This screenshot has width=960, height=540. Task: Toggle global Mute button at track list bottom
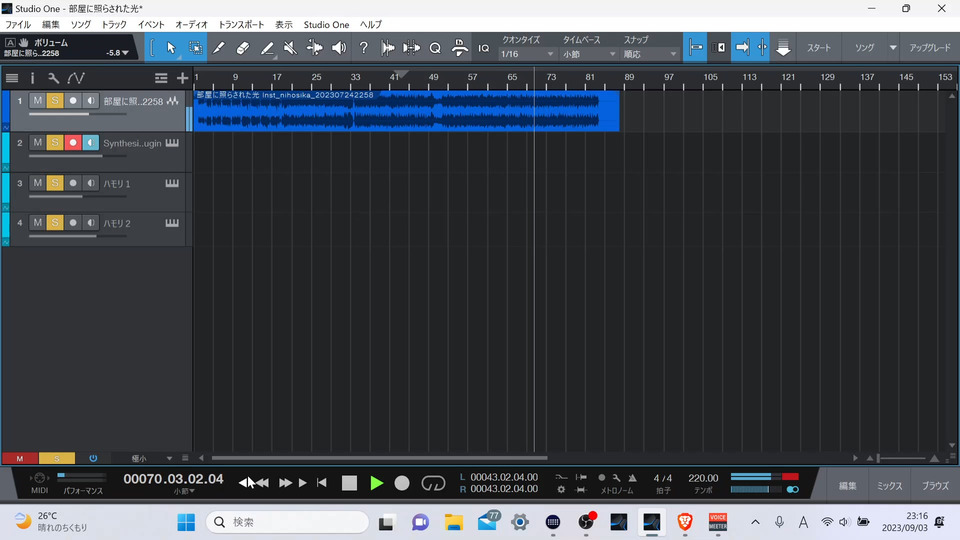coord(20,458)
